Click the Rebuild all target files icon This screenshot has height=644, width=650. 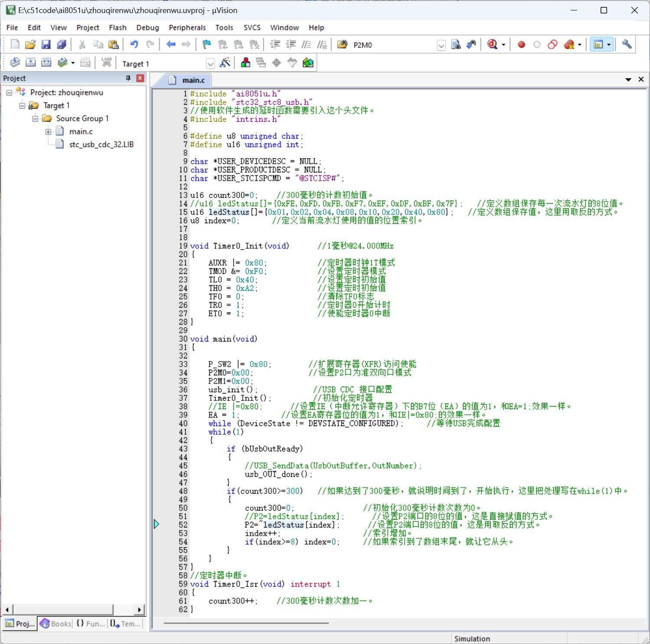[x=46, y=63]
